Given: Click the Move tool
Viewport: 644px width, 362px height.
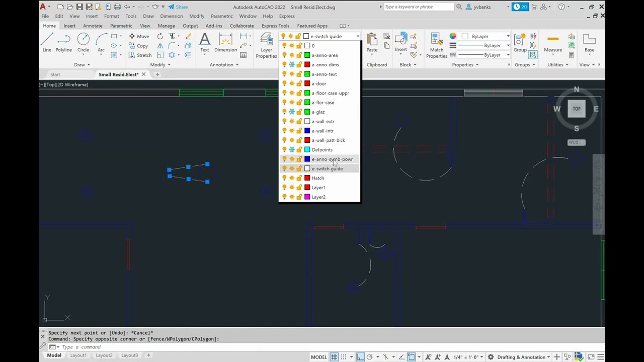Looking at the screenshot, I should pyautogui.click(x=139, y=36).
